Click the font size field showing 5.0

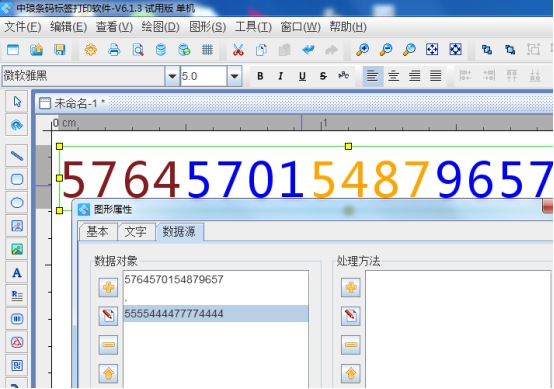pyautogui.click(x=204, y=76)
